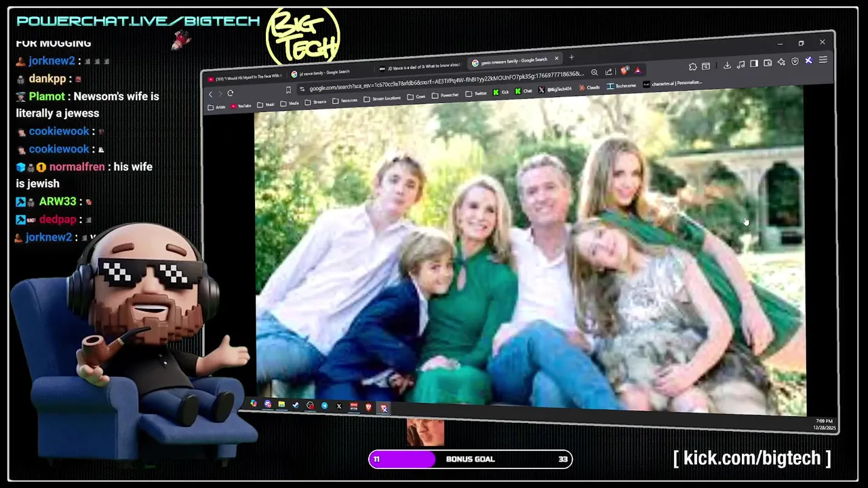Open the X app on the taskbar
Image resolution: width=868 pixels, height=488 pixels.
coord(339,406)
